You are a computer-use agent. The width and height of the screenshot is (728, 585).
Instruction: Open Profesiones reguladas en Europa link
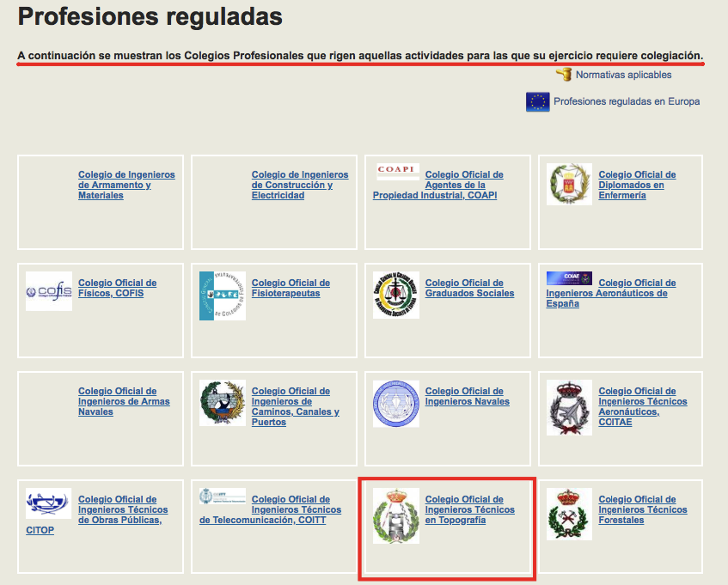click(x=627, y=101)
